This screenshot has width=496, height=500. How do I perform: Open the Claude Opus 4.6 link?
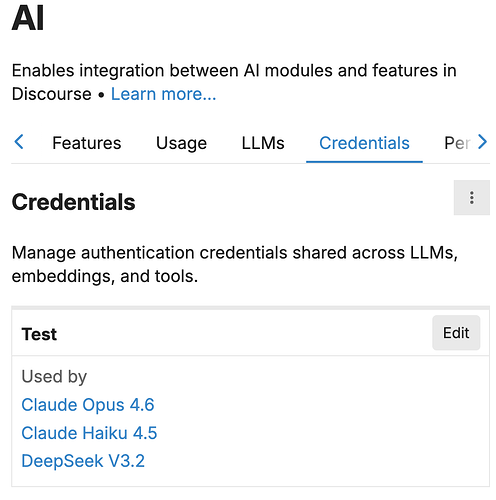point(88,405)
